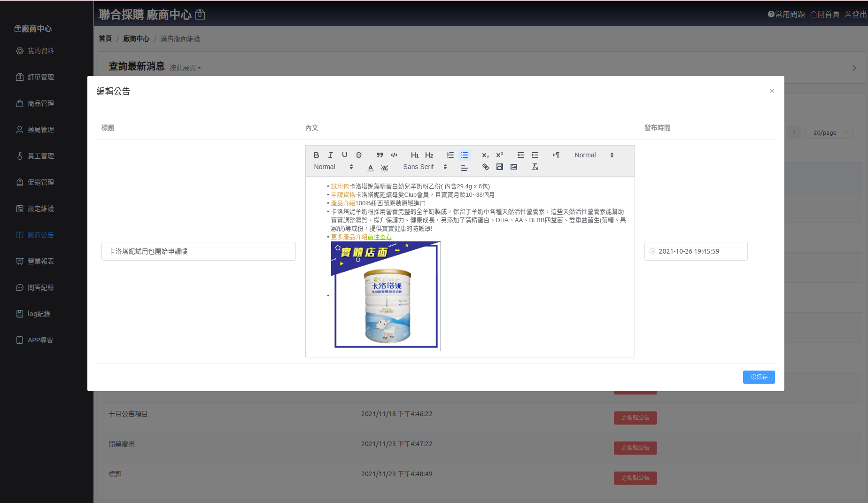868x503 pixels.
Task: Click the orange 產品介紹 text in third bullet
Action: click(343, 203)
